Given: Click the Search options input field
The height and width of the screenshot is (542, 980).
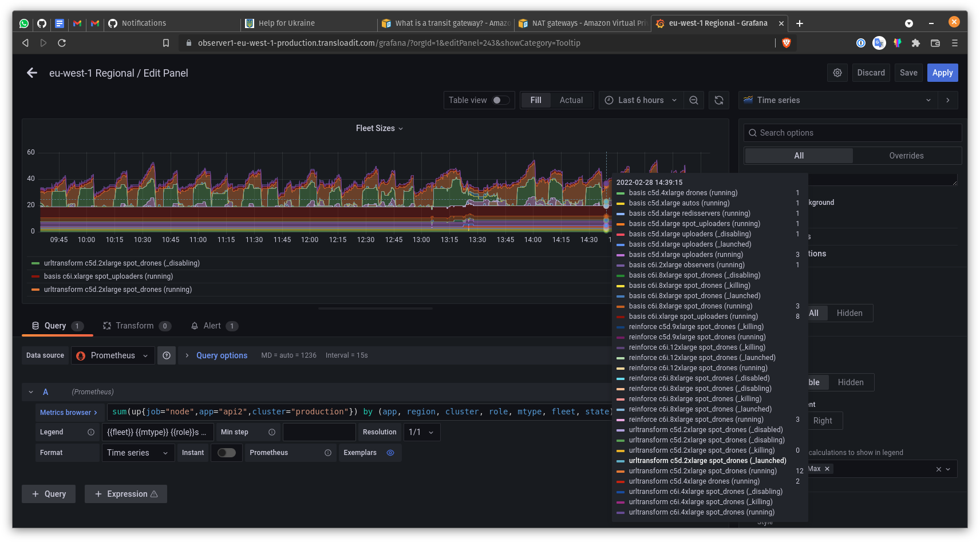Looking at the screenshot, I should tap(852, 132).
